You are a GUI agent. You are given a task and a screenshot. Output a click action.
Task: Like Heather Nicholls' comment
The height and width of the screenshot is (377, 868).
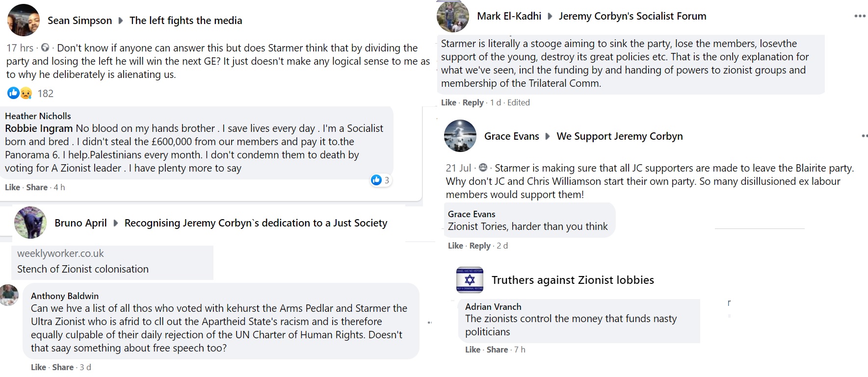(12, 187)
